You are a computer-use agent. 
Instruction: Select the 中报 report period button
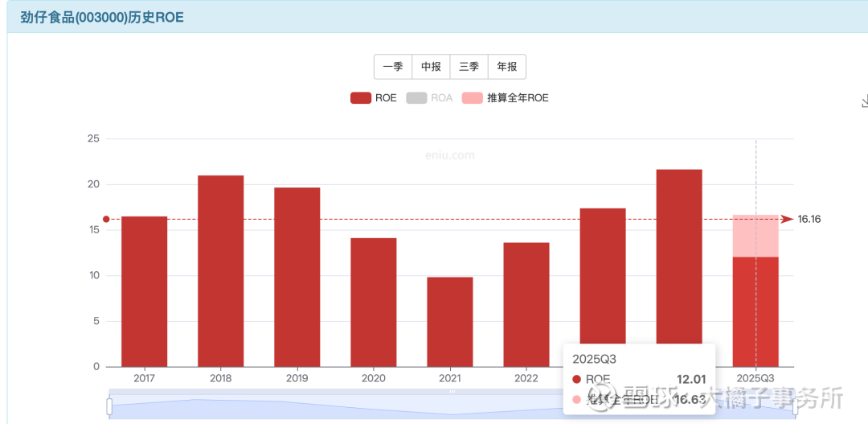432,67
